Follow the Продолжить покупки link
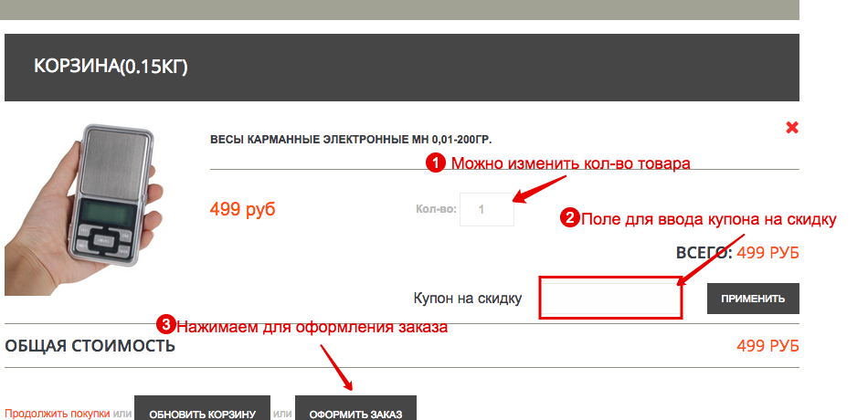 click(x=58, y=414)
